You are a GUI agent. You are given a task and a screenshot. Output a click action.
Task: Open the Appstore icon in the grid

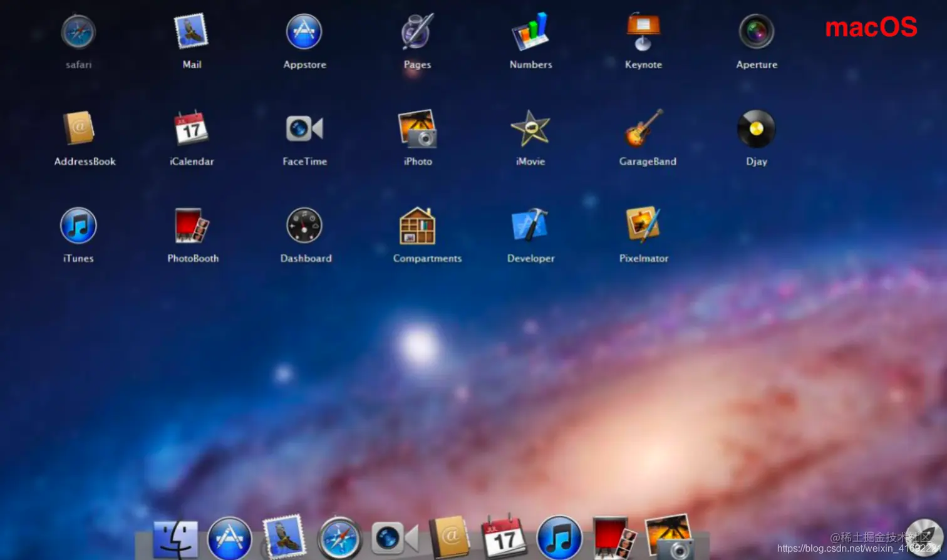pyautogui.click(x=304, y=31)
